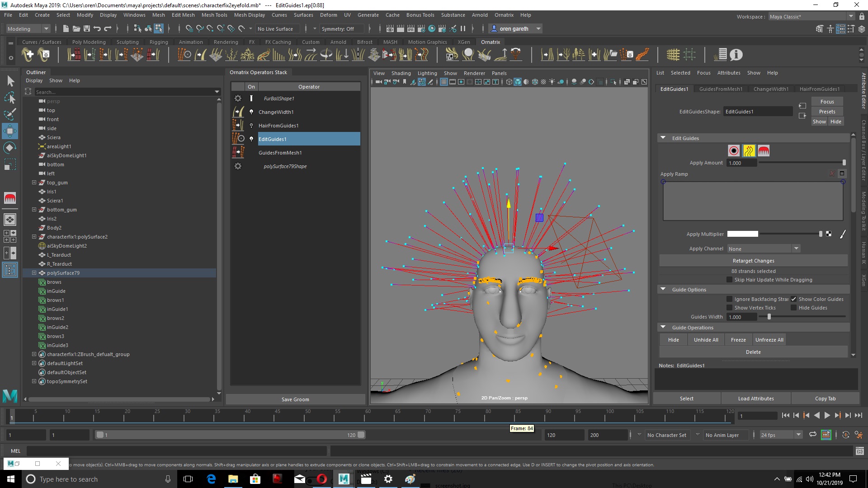
Task: Click the ChangeWidth1 operator icon
Action: (237, 112)
